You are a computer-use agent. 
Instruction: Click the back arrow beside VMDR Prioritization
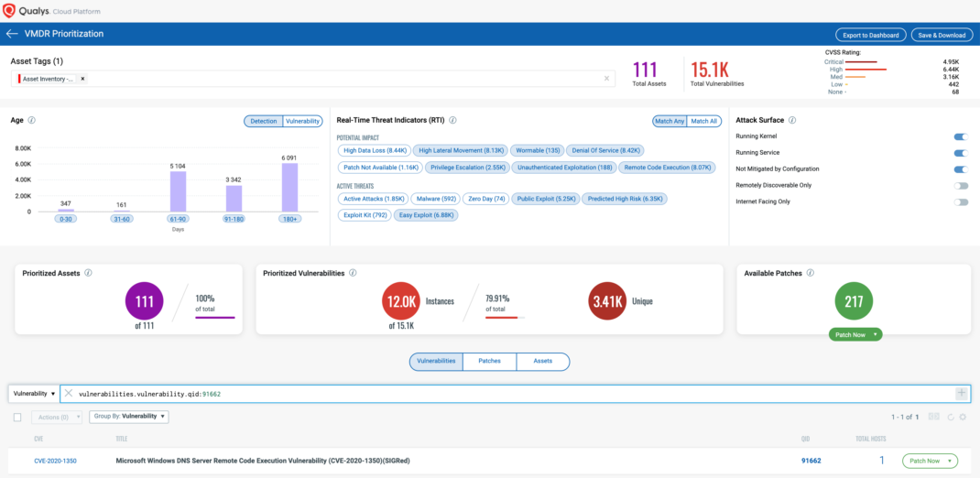[12, 34]
